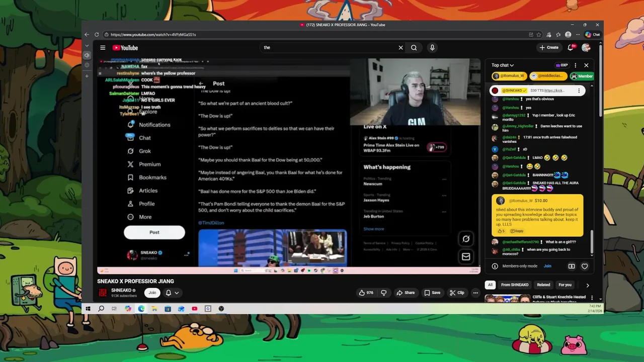The image size is (644, 362).
Task: Join the SHNEAKO channel membership
Action: (x=152, y=293)
